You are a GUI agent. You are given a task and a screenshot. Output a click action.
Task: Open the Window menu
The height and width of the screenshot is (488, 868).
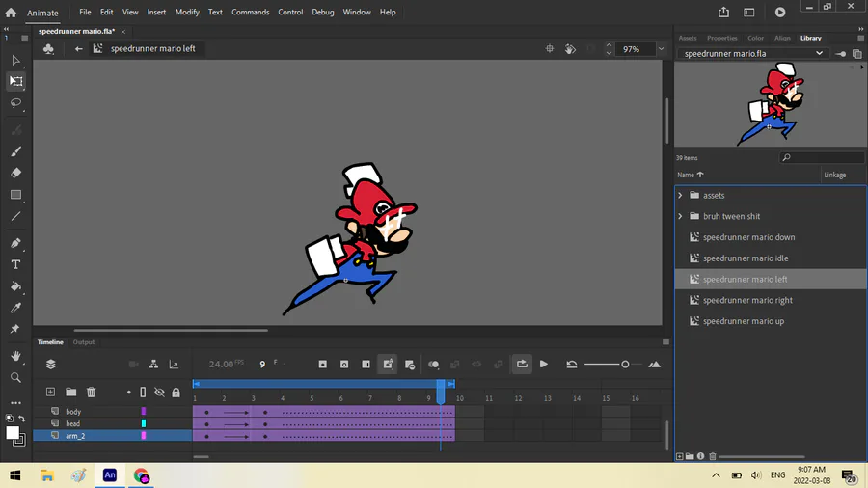coord(357,12)
